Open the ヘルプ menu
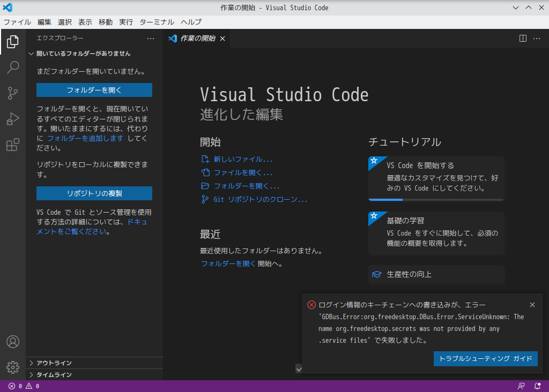This screenshot has width=549, height=392. [191, 22]
